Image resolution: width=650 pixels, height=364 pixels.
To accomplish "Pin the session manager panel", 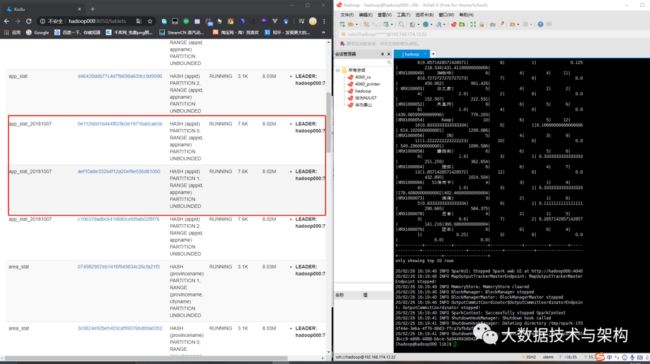I will [x=382, y=54].
